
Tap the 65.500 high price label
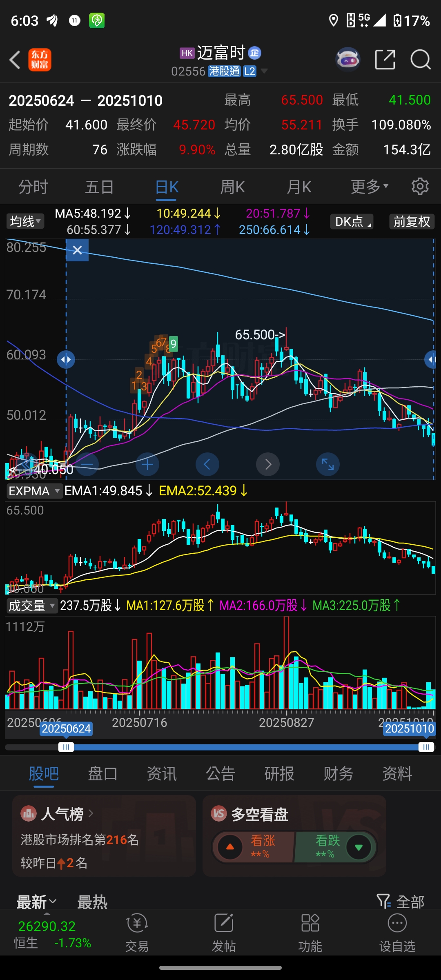click(260, 335)
